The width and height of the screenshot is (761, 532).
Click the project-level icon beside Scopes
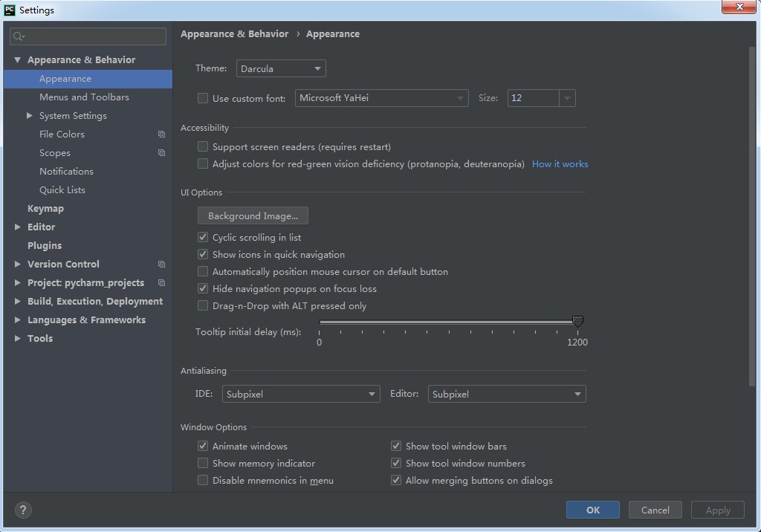[x=161, y=152]
